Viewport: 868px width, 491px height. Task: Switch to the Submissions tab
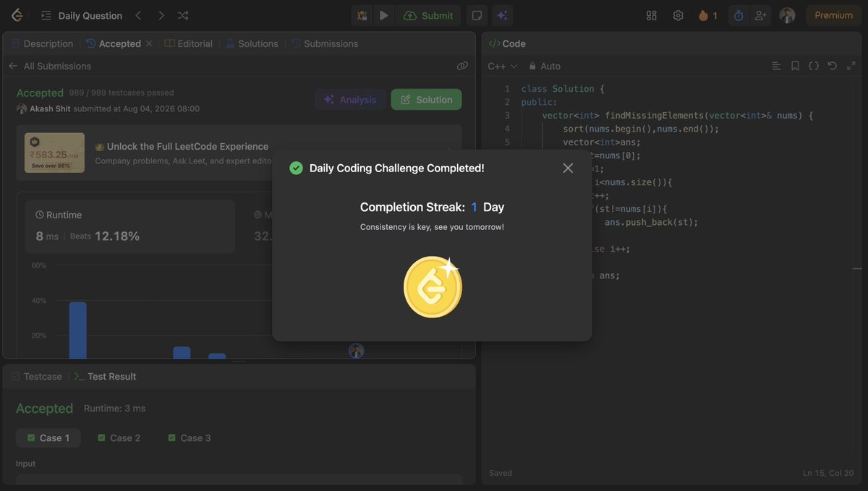[x=325, y=43]
